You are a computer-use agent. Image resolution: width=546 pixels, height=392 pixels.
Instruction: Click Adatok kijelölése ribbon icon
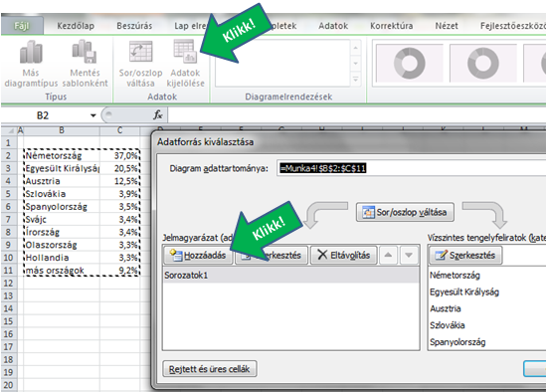[x=185, y=64]
